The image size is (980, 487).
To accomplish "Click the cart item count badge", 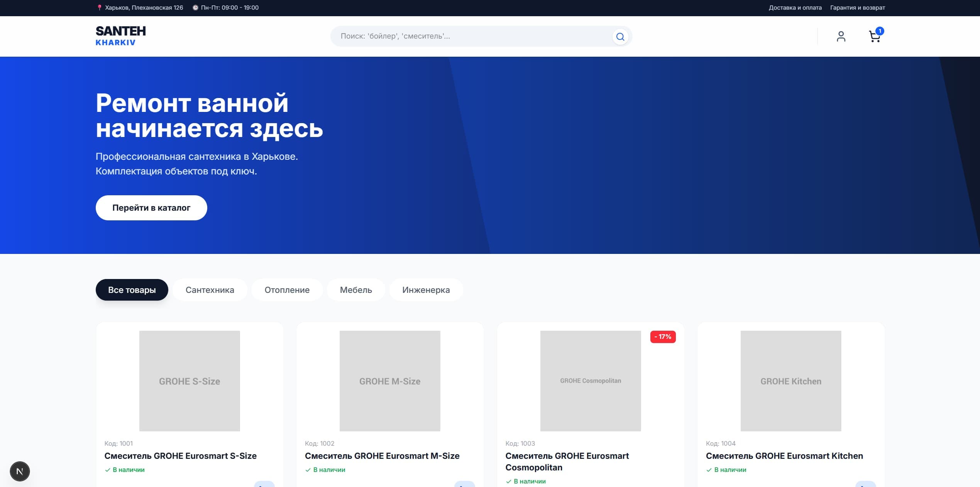I will (880, 31).
